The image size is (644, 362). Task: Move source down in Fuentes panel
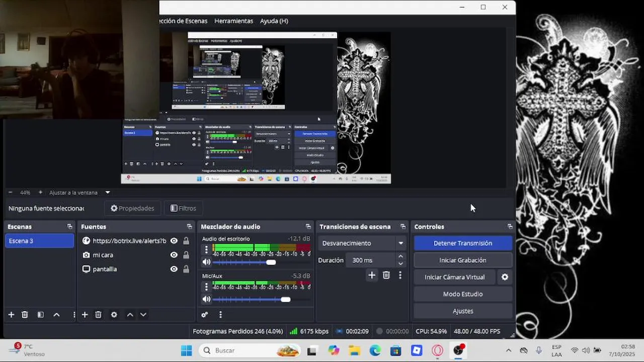coord(143,315)
